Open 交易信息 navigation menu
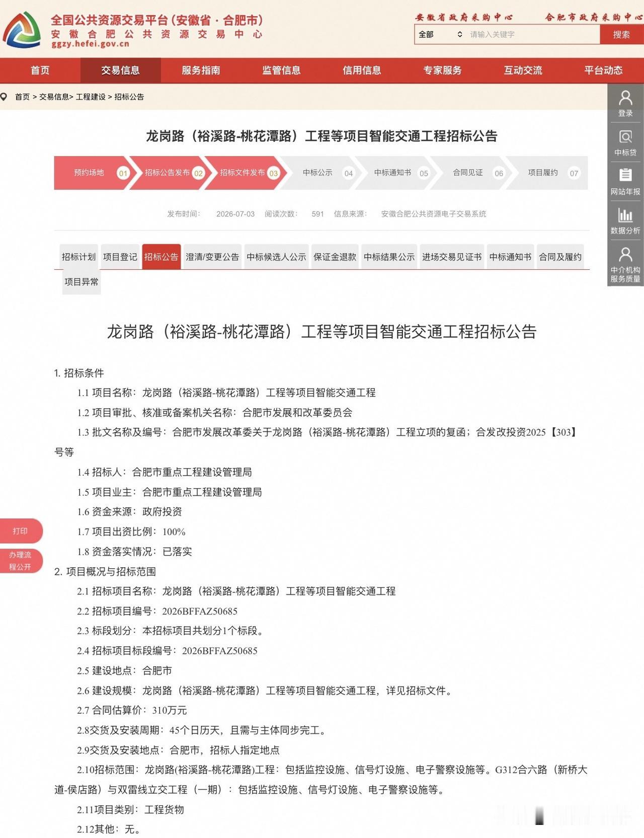The image size is (644, 838). (121, 70)
